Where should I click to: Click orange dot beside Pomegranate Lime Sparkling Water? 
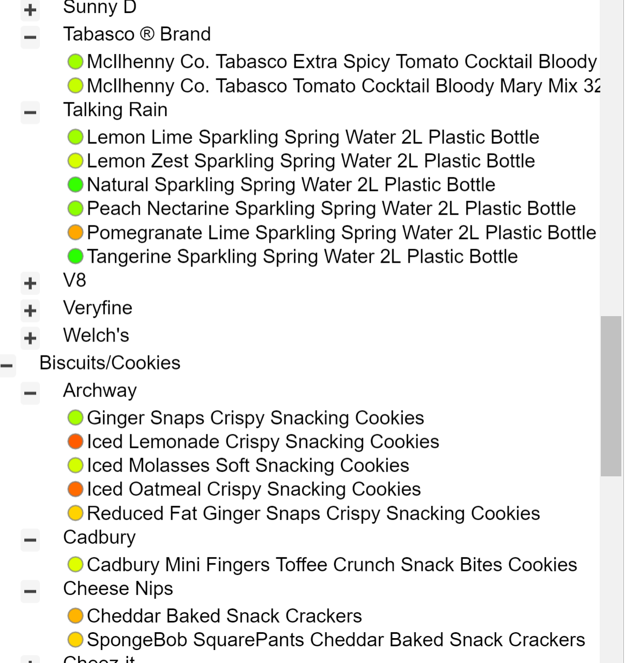point(75,233)
